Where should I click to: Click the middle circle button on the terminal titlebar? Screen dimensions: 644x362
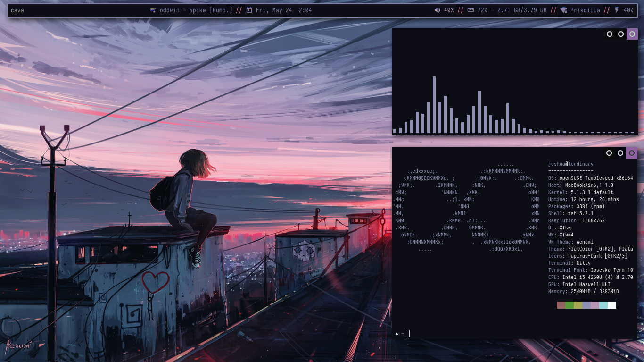pos(621,153)
